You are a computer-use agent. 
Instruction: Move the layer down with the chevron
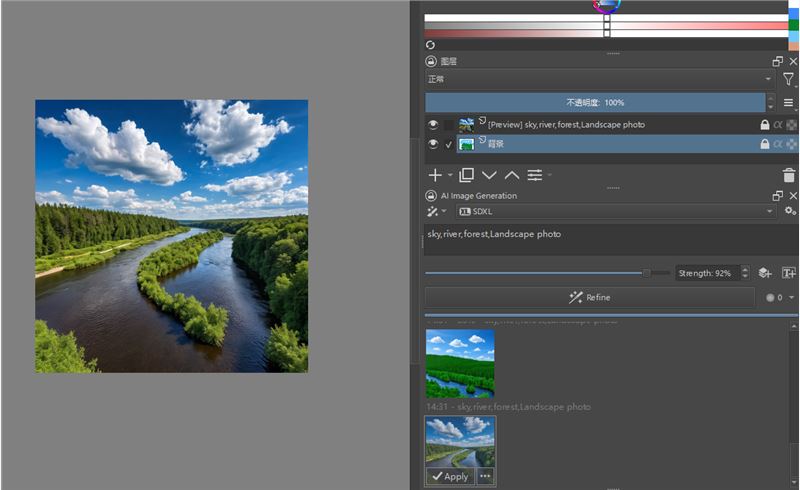click(489, 176)
